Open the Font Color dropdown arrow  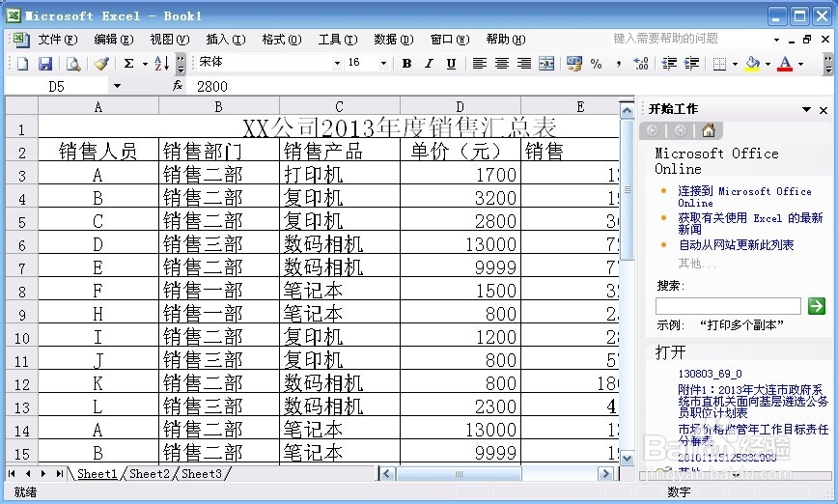(x=800, y=64)
